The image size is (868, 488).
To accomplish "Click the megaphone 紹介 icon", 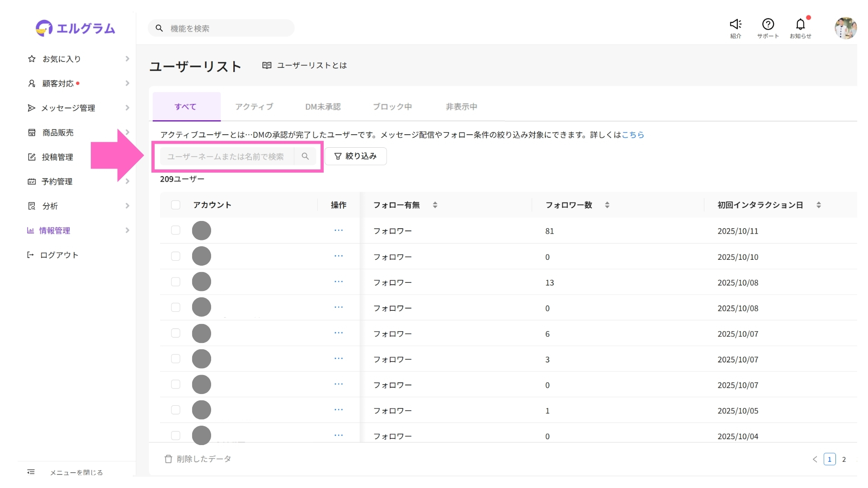I will [x=736, y=24].
